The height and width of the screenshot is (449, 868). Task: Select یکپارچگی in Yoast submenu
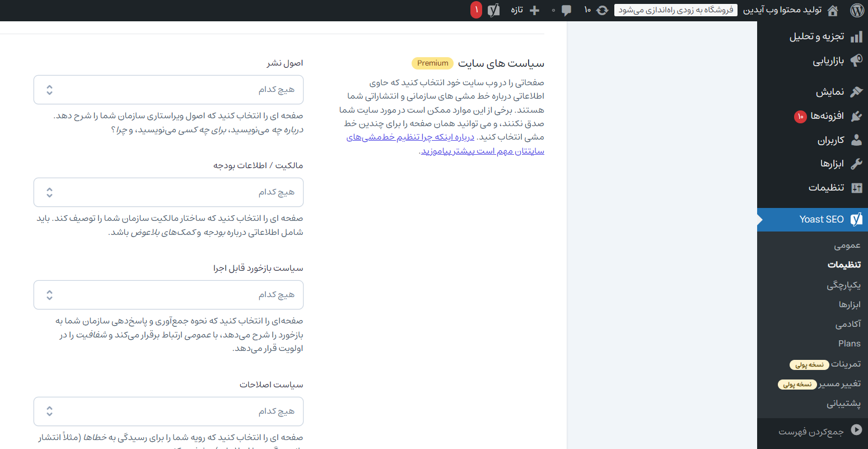coord(843,285)
